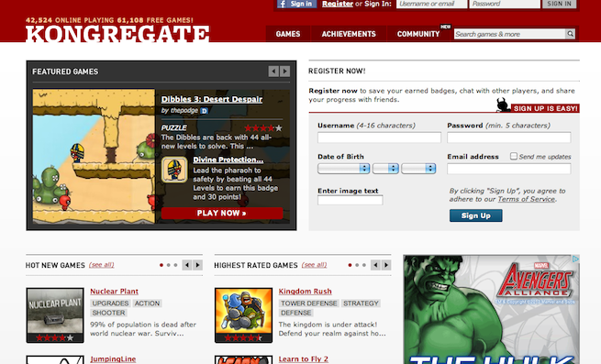Enable the Send me updates checkbox
The height and width of the screenshot is (364, 601).
pyautogui.click(x=514, y=156)
